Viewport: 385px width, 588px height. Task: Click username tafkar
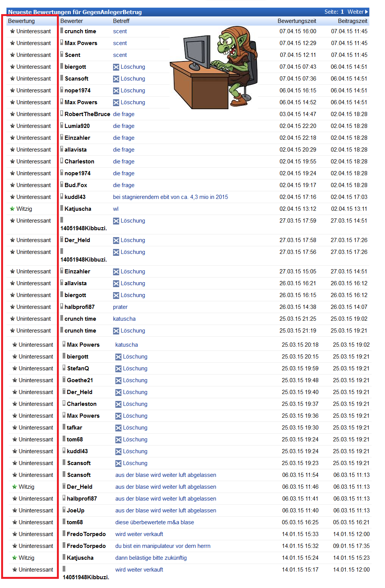pyautogui.click(x=74, y=428)
